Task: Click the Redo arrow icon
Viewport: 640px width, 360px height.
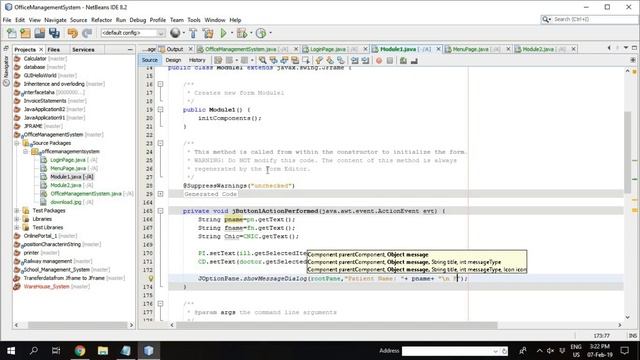Action: pos(87,33)
